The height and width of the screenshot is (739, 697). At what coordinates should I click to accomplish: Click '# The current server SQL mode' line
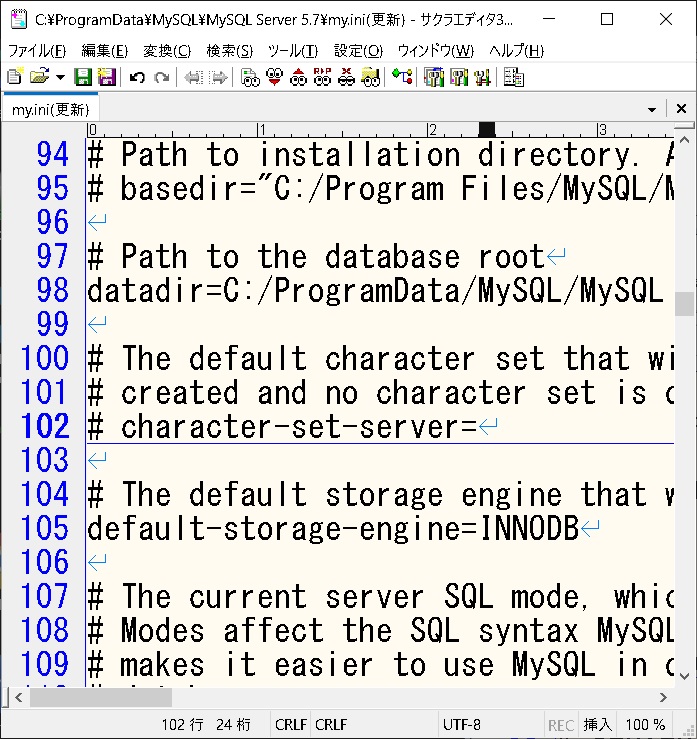[380, 596]
